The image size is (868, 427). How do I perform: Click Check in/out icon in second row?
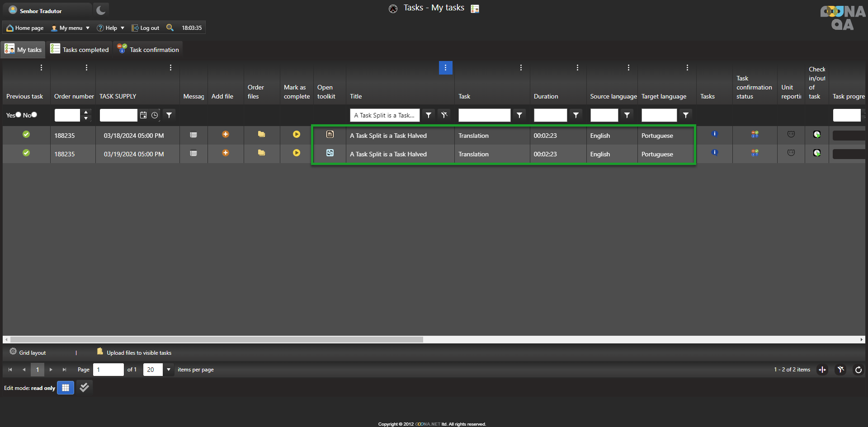(x=816, y=153)
